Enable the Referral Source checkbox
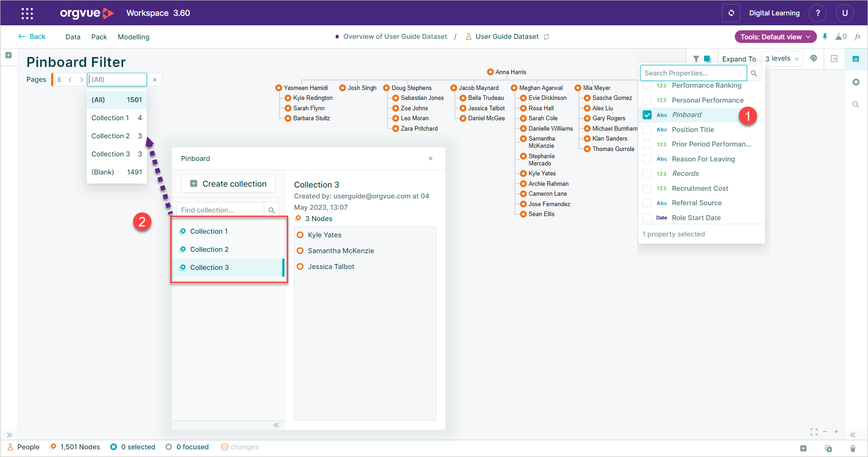This screenshot has width=868, height=457. (x=647, y=203)
